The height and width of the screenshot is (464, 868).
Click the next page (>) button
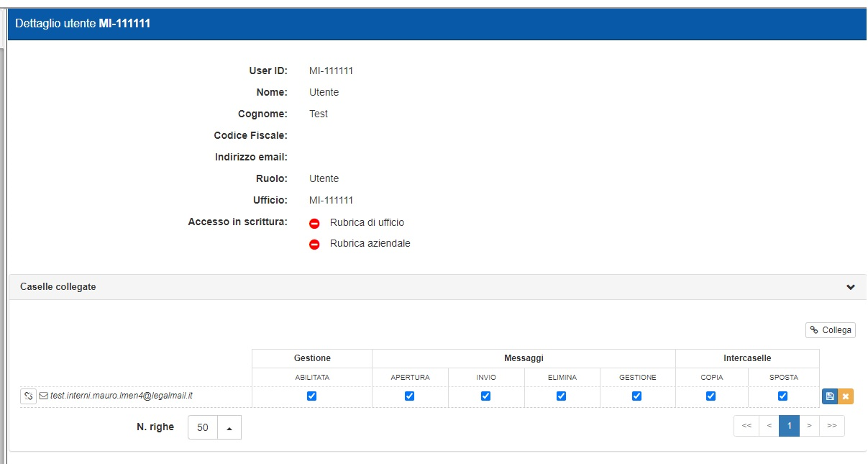[809, 426]
